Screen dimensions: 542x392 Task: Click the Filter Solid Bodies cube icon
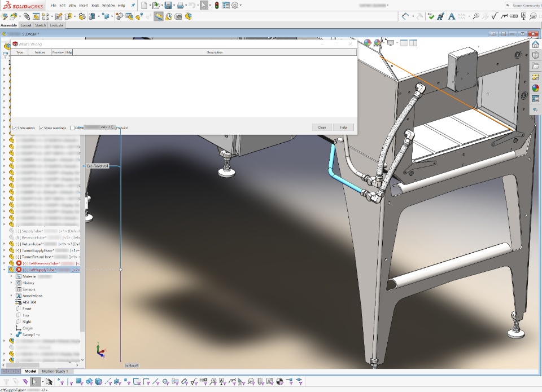[x=98, y=381]
